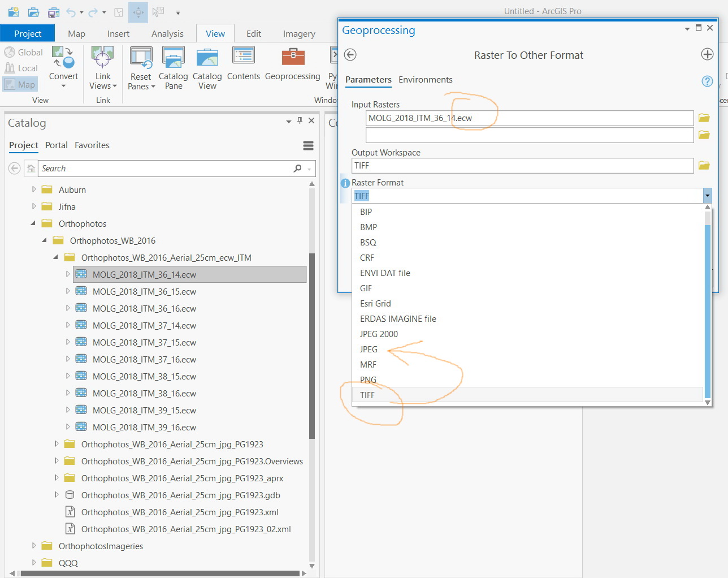Screen dimensions: 728x578
Task: Browse for the second Input Raster
Action: [704, 135]
